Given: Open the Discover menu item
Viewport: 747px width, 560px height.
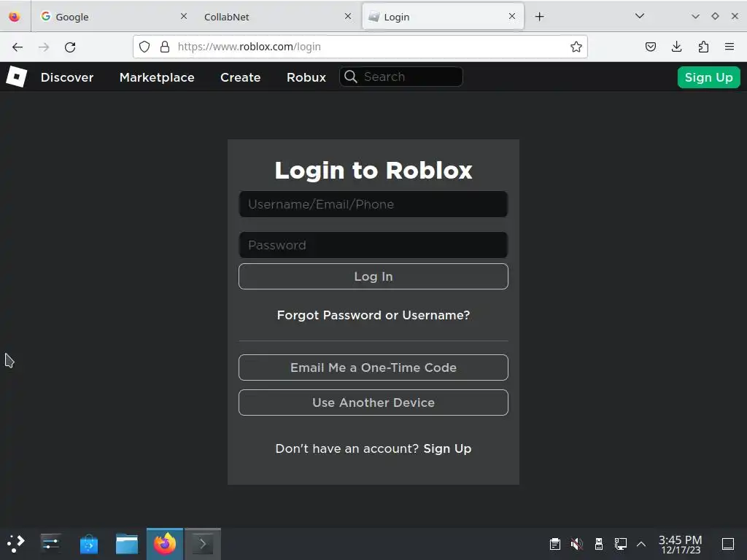Looking at the screenshot, I should [x=67, y=77].
